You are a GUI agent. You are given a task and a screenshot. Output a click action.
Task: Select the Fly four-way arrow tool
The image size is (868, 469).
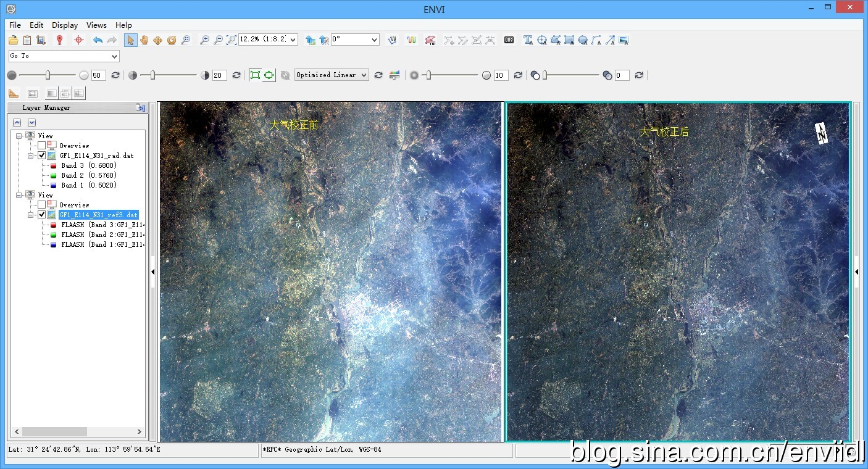click(158, 40)
